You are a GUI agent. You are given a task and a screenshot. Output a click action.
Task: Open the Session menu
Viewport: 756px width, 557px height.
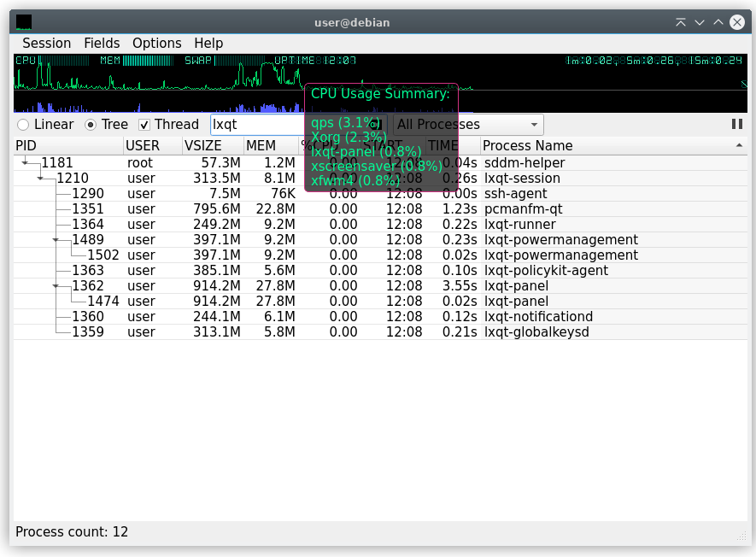(46, 43)
